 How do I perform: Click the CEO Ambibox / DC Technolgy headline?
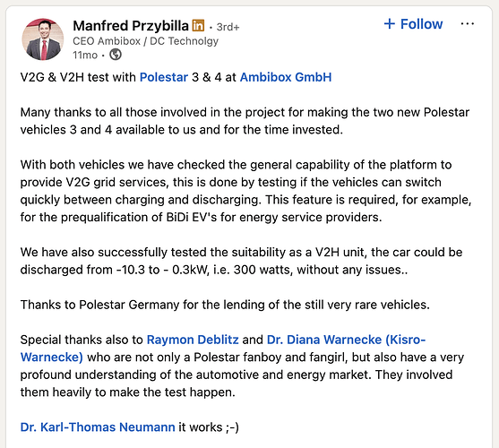click(145, 41)
